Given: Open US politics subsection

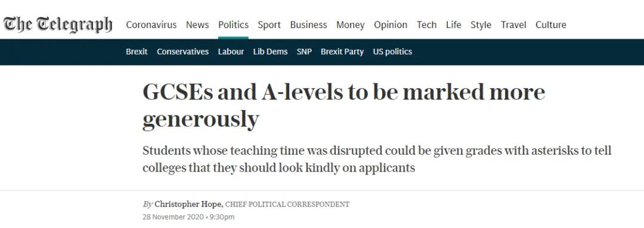Looking at the screenshot, I should tap(392, 52).
